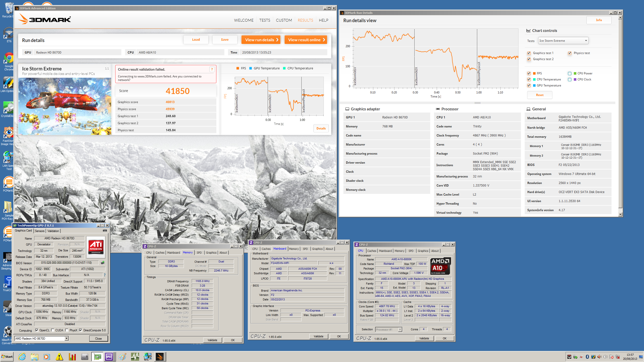The width and height of the screenshot is (644, 362).
Task: Switch to SPD tab in CPU-Z Memory window
Action: point(199,253)
